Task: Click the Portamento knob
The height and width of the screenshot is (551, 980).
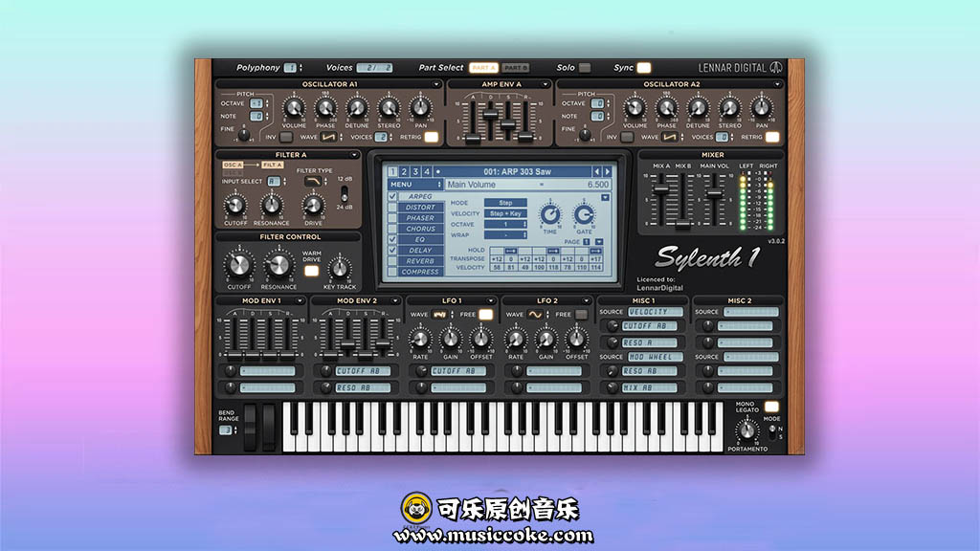Action: pos(746,430)
